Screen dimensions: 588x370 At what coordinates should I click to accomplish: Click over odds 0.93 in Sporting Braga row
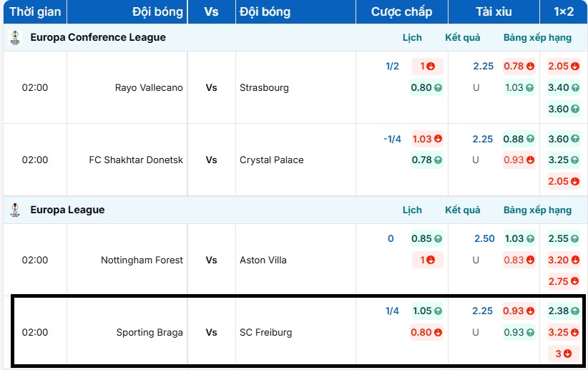tap(519, 311)
